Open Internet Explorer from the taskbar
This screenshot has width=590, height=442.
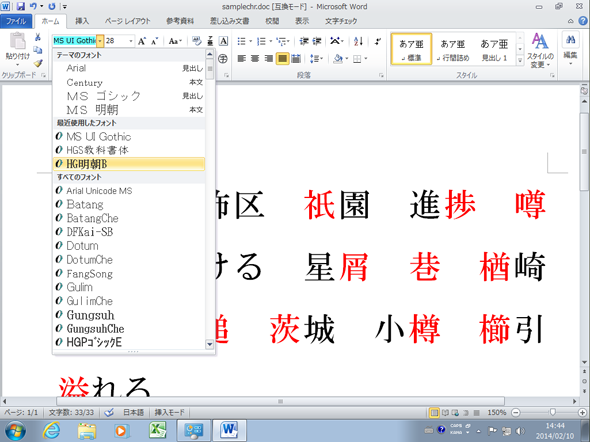click(52, 430)
